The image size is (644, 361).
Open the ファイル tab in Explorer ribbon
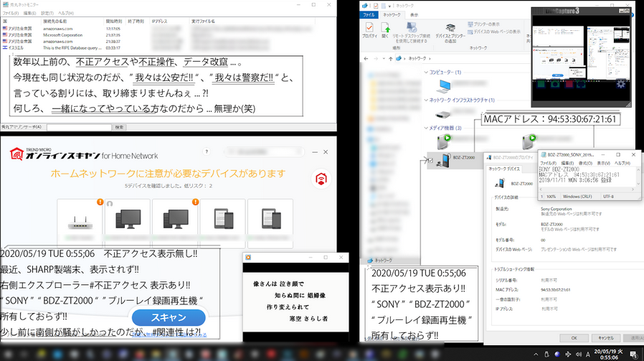tap(369, 15)
